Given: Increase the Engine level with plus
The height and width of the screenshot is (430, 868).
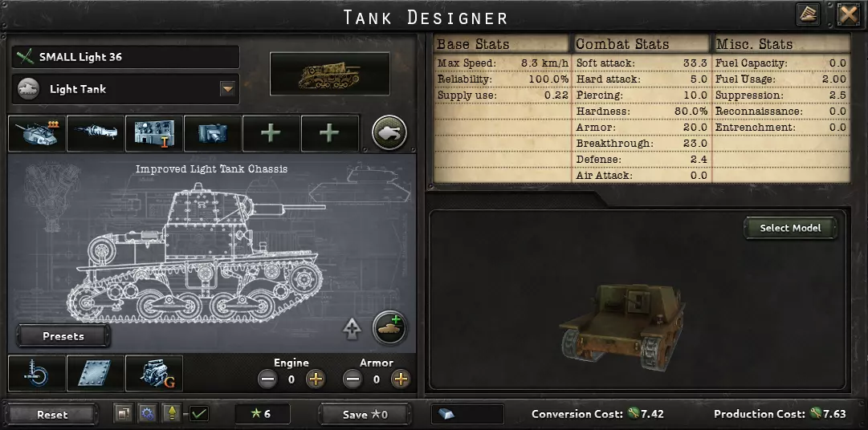Looking at the screenshot, I should coord(316,379).
